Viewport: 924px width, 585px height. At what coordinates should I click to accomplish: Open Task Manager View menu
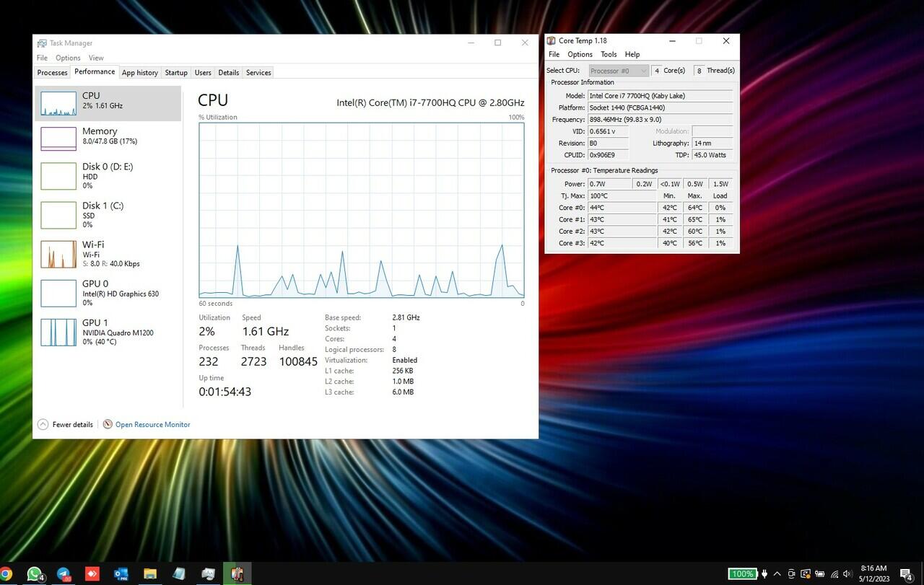coord(96,58)
